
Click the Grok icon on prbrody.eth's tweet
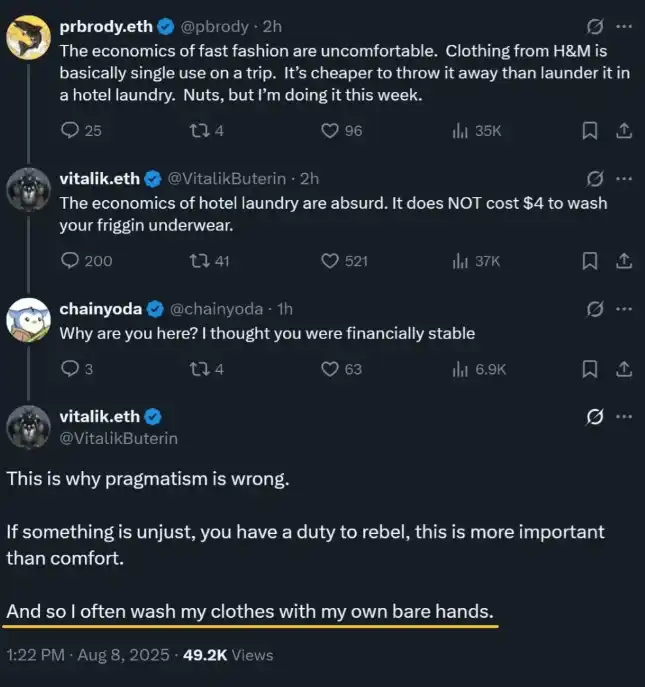tap(594, 26)
